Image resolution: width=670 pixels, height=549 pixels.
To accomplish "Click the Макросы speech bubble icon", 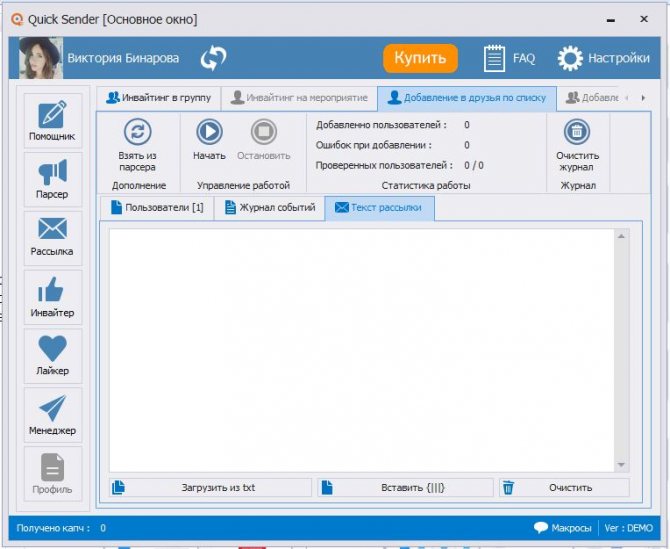I will click(541, 528).
